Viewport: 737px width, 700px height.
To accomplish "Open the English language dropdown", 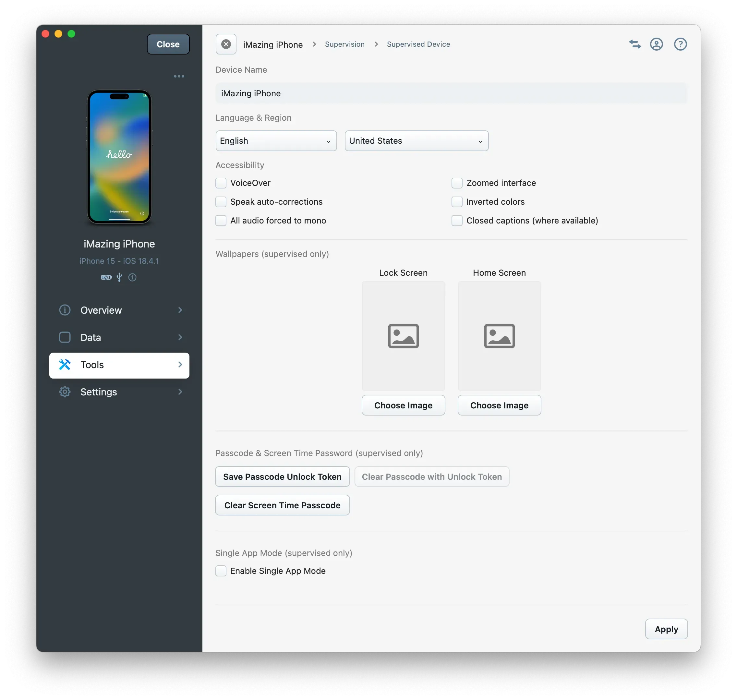I will 276,141.
